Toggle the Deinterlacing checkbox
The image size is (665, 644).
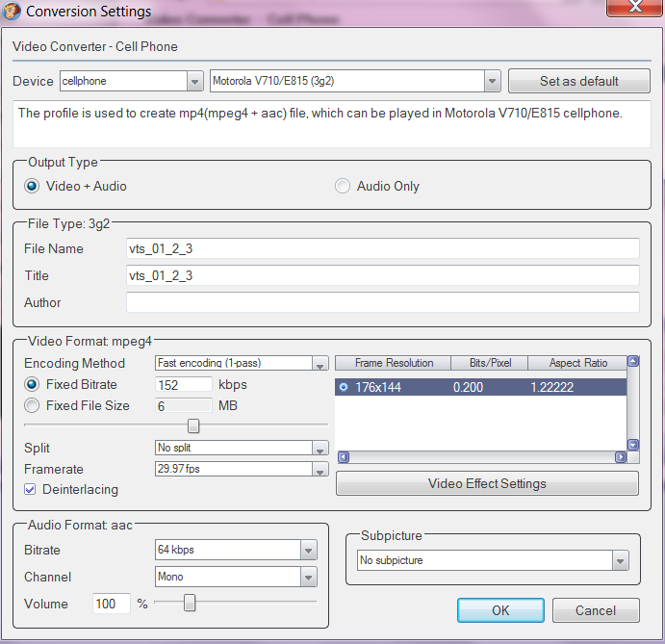pos(31,489)
